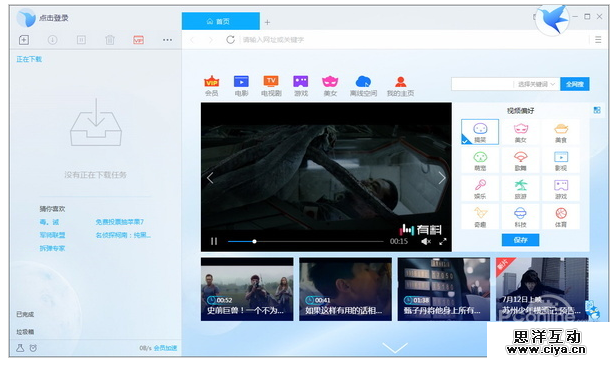Click the browser refresh icon
The image size is (615, 365).
coord(231,40)
